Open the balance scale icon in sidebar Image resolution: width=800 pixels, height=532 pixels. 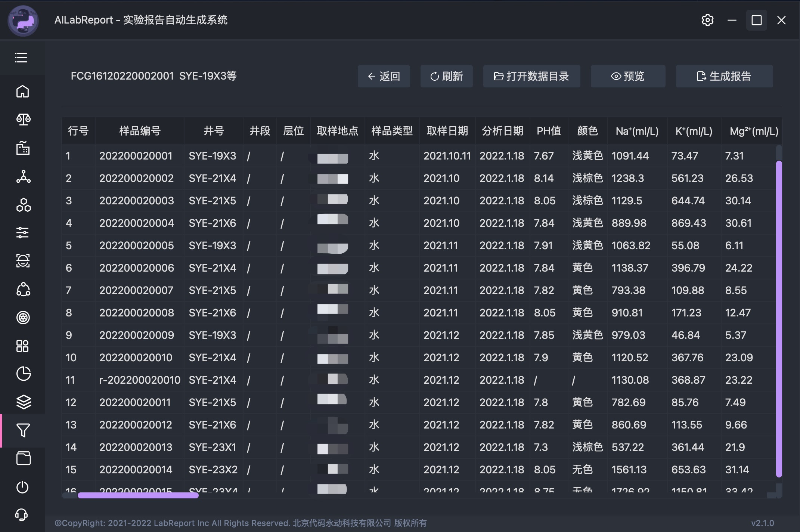(x=23, y=120)
